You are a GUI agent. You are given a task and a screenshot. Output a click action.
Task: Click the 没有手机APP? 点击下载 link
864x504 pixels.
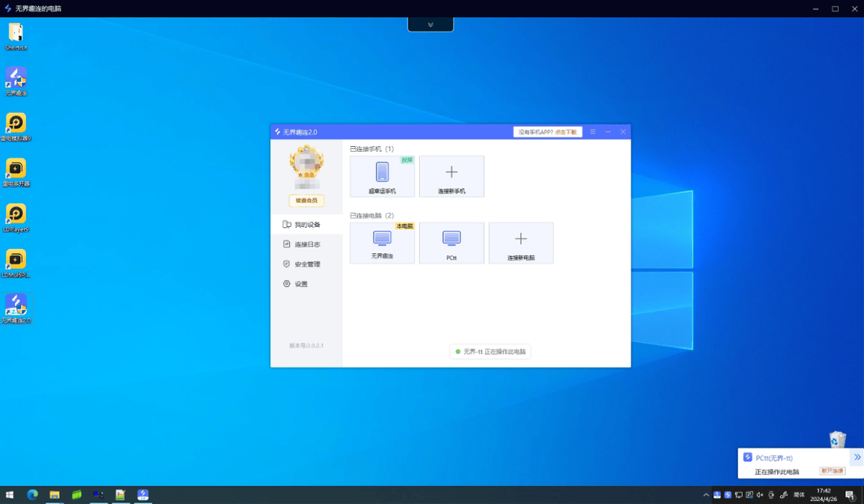pos(547,132)
